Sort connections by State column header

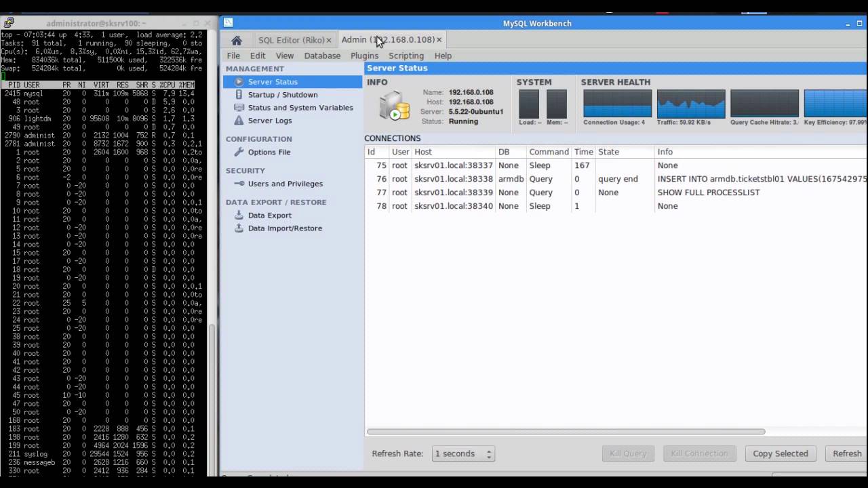pyautogui.click(x=625, y=152)
